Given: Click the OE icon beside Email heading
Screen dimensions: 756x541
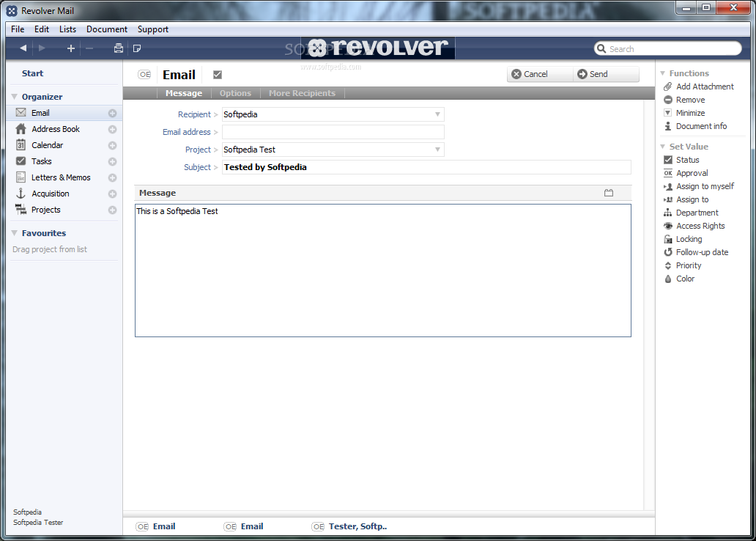Looking at the screenshot, I should pyautogui.click(x=144, y=74).
